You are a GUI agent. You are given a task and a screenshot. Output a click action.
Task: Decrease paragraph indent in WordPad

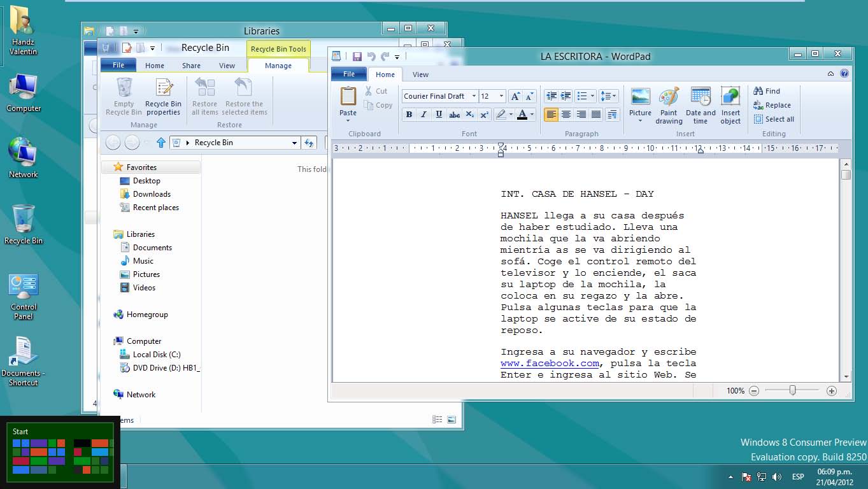tap(551, 96)
